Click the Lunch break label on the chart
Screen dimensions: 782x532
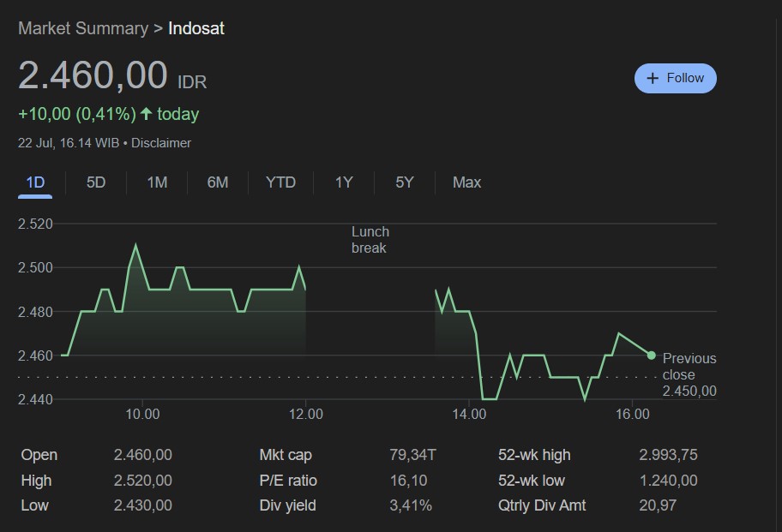(370, 240)
